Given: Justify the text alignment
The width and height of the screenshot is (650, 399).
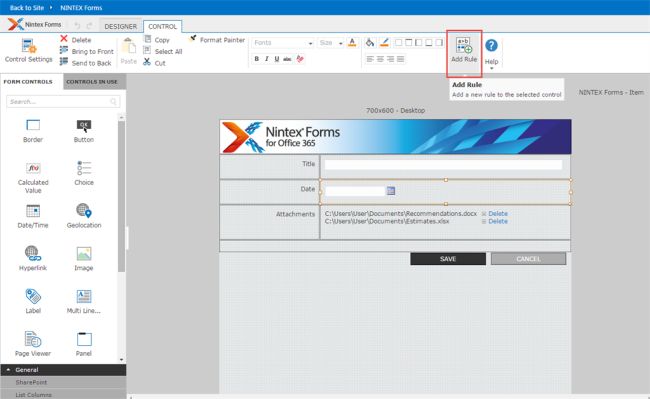Looking at the screenshot, I should (400, 59).
